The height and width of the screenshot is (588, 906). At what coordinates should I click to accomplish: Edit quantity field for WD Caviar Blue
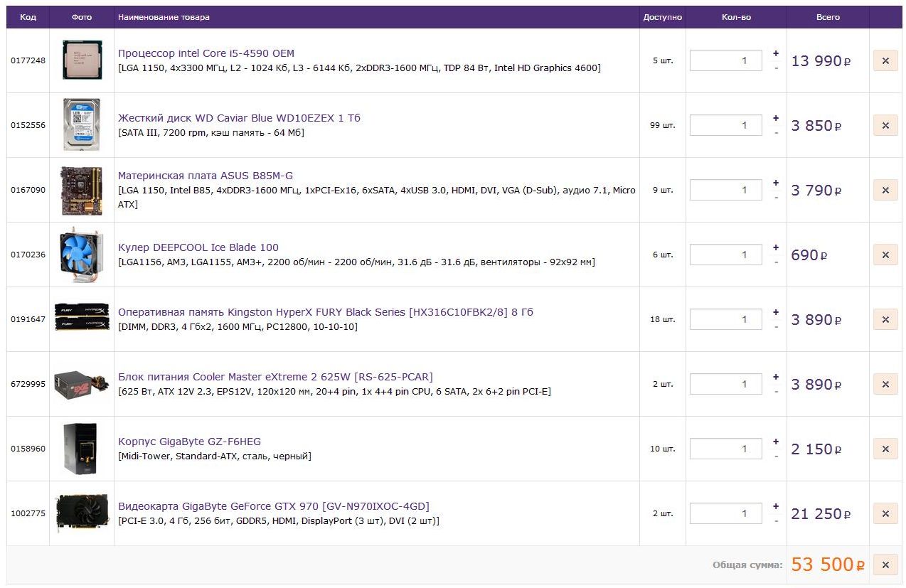click(726, 125)
